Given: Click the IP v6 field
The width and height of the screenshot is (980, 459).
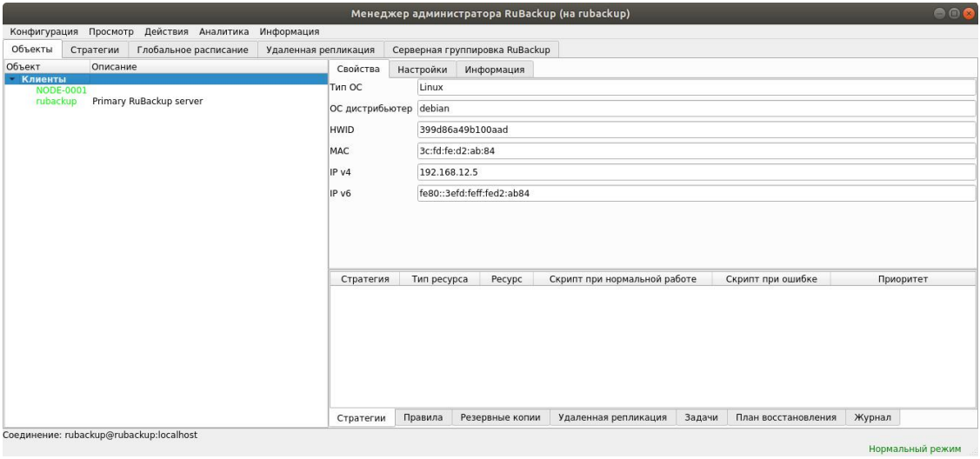Looking at the screenshot, I should pos(697,194).
